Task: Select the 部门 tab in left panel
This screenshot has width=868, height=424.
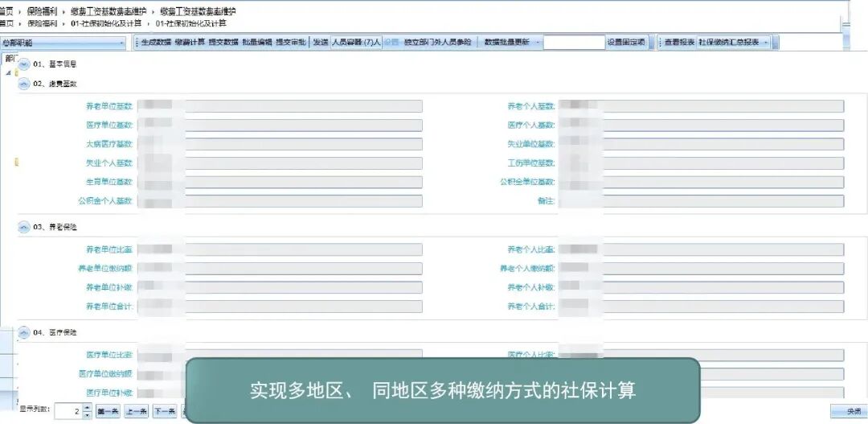Action: point(11,59)
